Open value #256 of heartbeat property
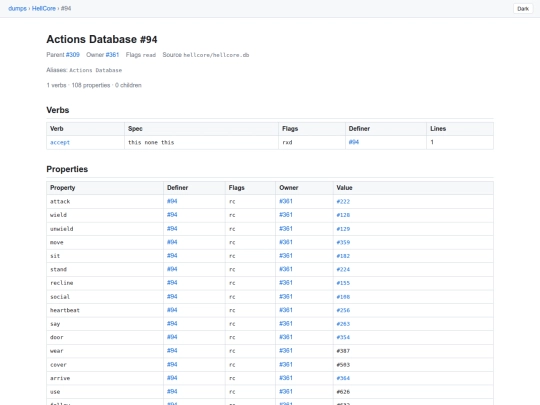Viewport: 540px width, 405px height. point(343,310)
